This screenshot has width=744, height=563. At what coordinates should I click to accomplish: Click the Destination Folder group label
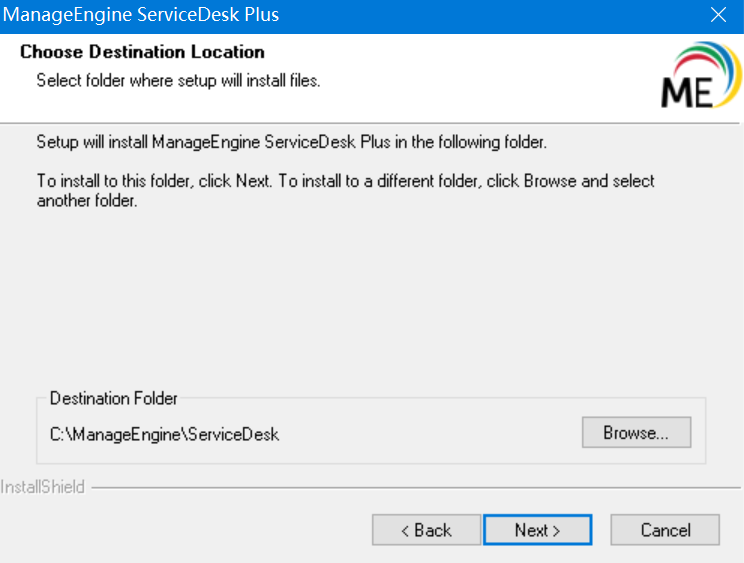tap(113, 398)
